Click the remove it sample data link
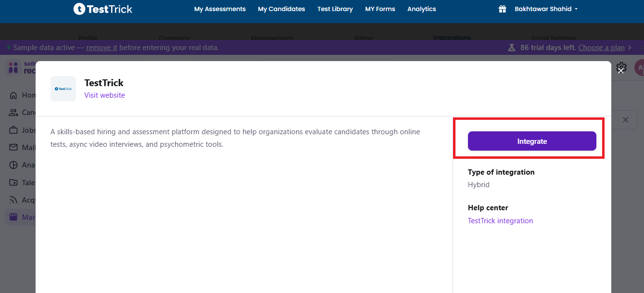 point(101,48)
